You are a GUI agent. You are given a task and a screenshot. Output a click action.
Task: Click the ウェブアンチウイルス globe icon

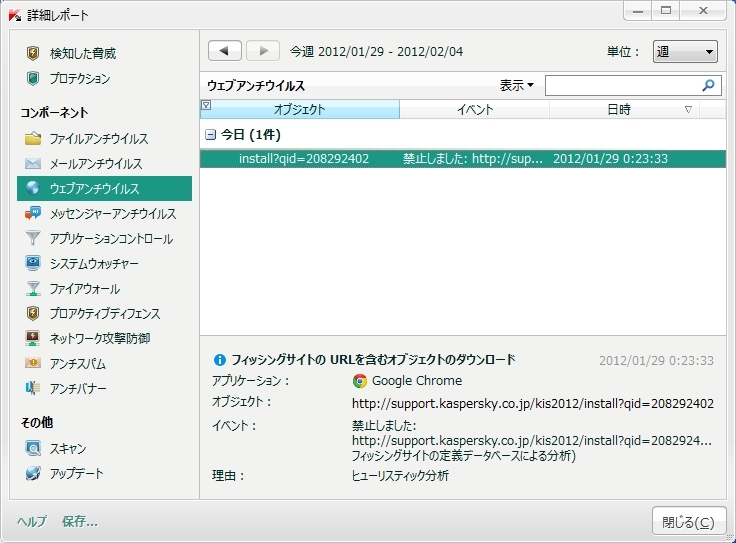coord(33,188)
